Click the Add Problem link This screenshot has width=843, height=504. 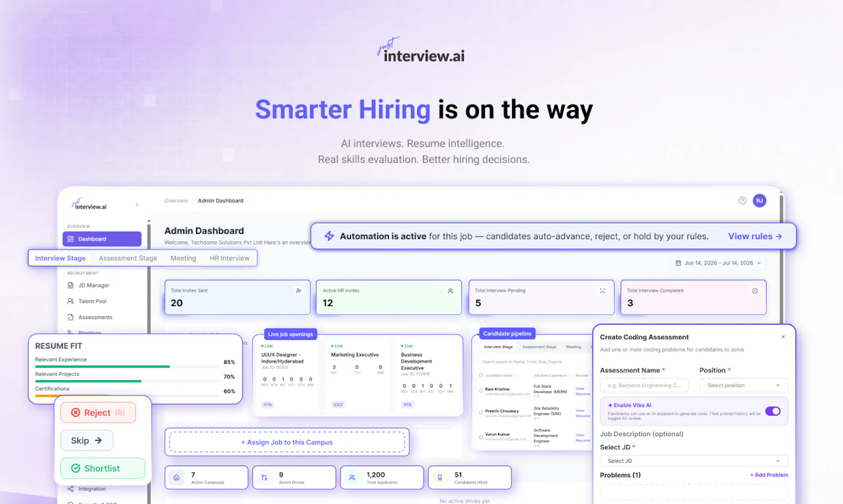click(x=769, y=475)
